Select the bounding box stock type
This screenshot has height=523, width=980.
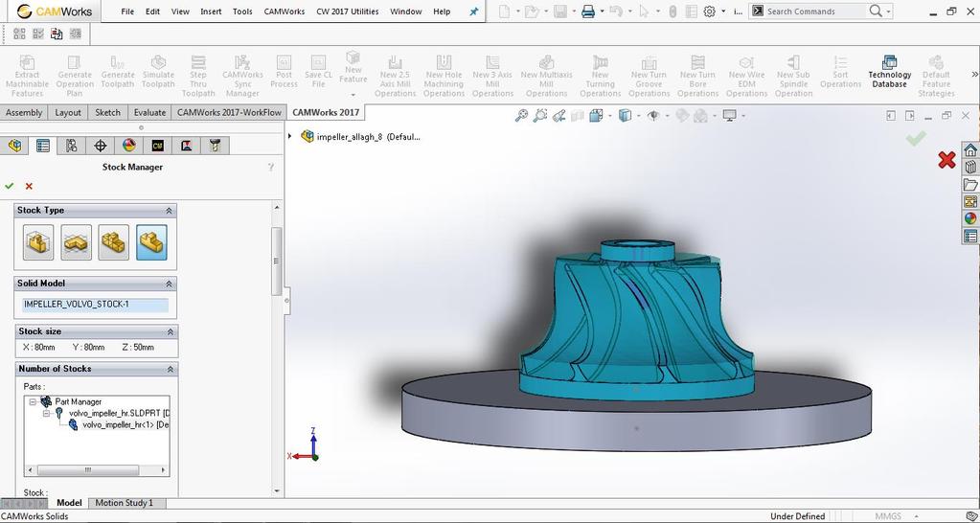pos(38,242)
